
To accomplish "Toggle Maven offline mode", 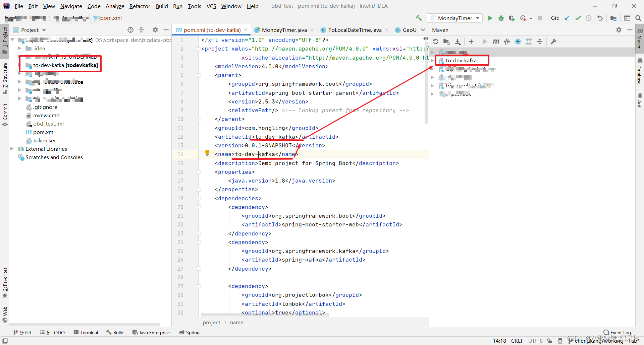I will click(507, 42).
